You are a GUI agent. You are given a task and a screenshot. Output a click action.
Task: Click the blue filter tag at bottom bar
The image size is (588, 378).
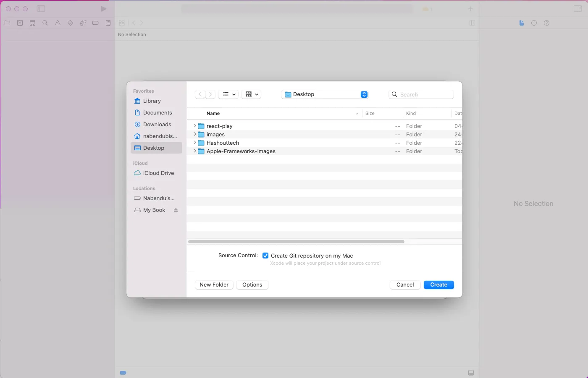123,373
